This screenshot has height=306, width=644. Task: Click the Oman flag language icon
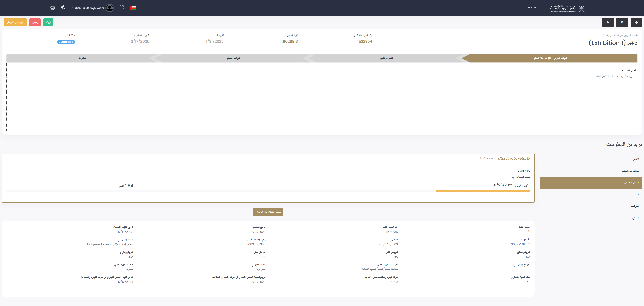[x=133, y=8]
